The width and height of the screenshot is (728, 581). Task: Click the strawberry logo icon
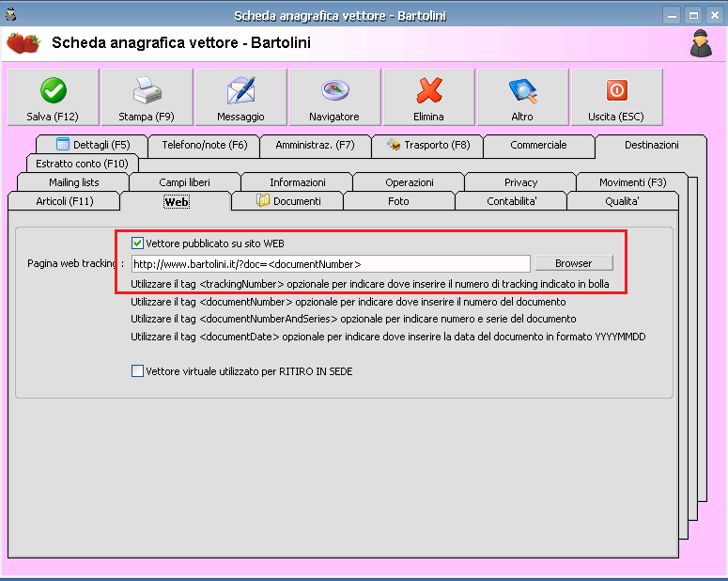tap(23, 43)
